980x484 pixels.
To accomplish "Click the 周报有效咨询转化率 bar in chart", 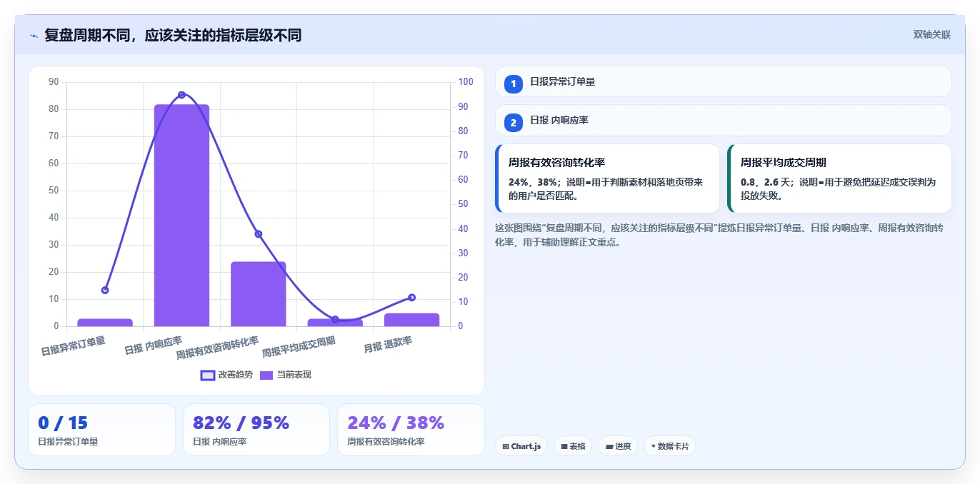I will point(258,294).
